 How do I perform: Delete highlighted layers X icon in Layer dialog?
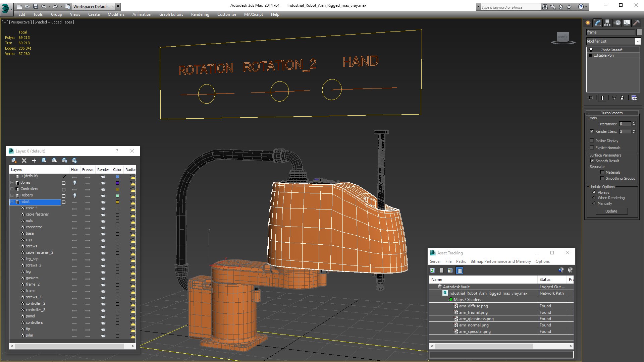24,161
